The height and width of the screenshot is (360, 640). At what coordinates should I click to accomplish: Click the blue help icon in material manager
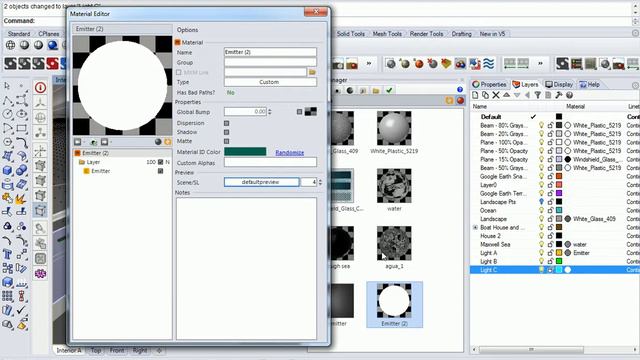tap(460, 90)
